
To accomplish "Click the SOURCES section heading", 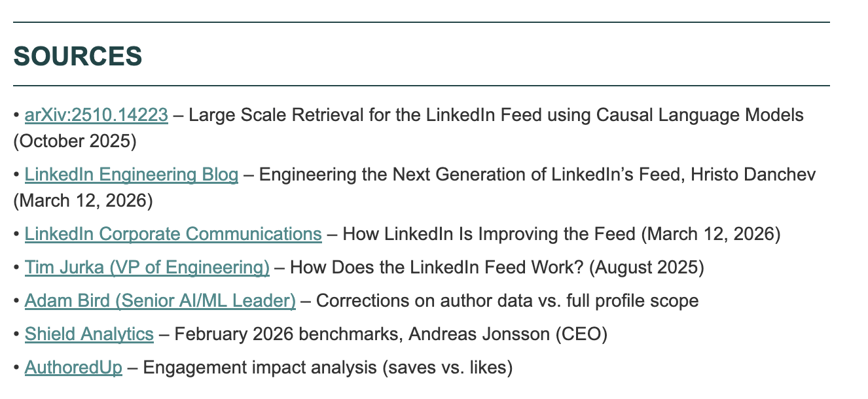I will (x=78, y=57).
